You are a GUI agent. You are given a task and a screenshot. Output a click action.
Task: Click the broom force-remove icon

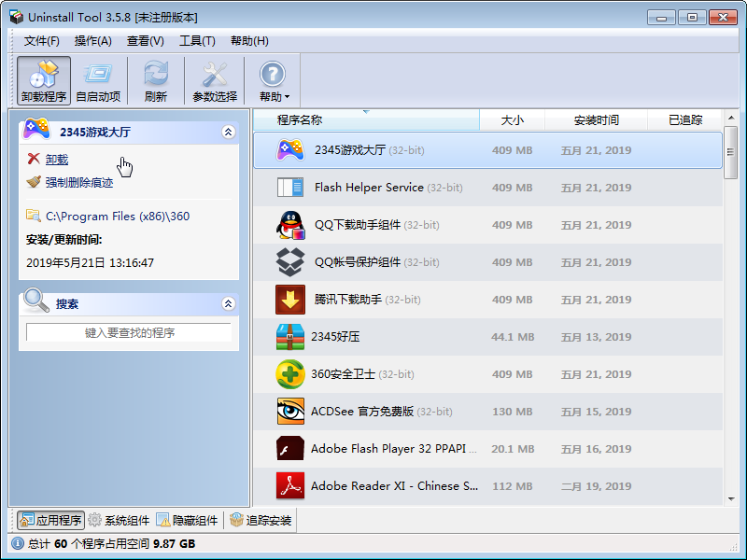coord(34,182)
